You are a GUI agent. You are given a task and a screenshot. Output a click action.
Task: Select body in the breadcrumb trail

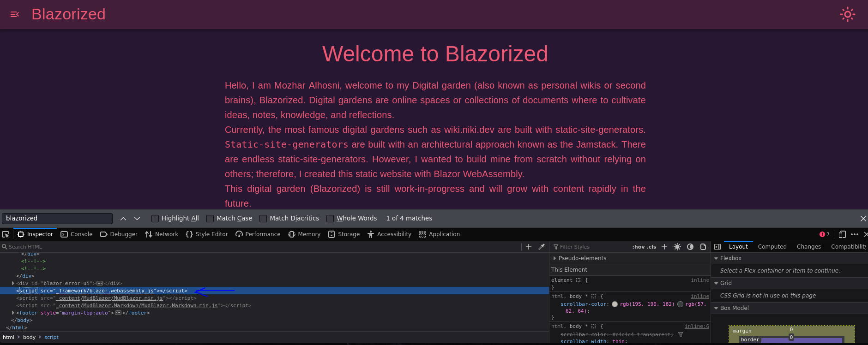pyautogui.click(x=29, y=337)
